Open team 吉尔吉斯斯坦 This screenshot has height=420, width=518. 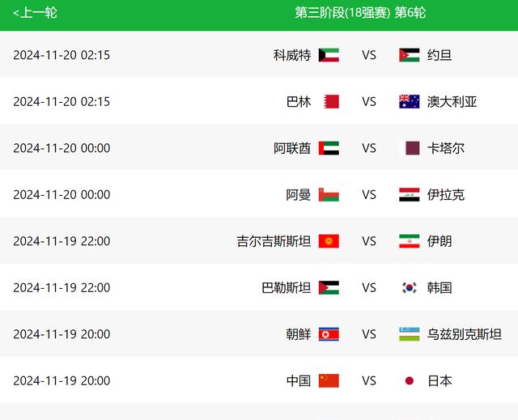274,241
